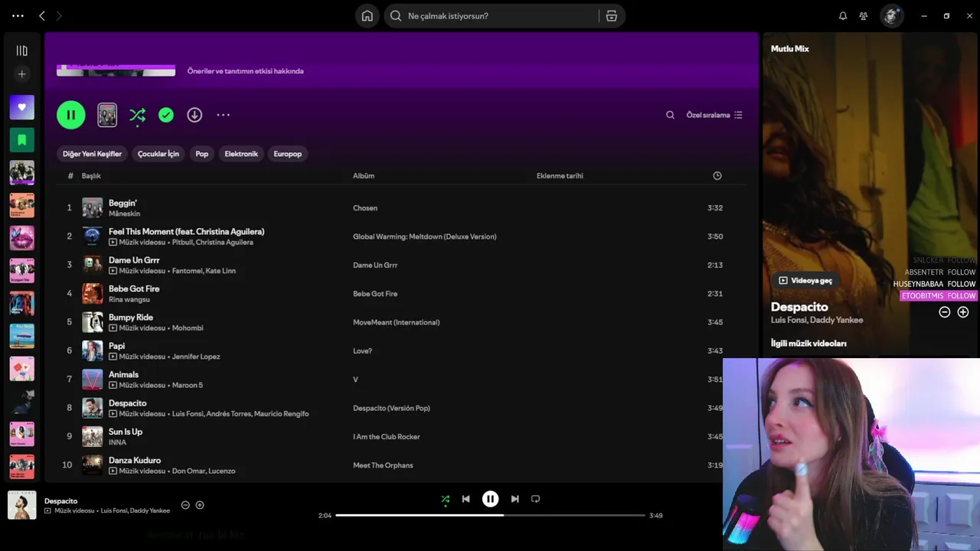Hide Despacito via minus in right panel

[x=945, y=312]
